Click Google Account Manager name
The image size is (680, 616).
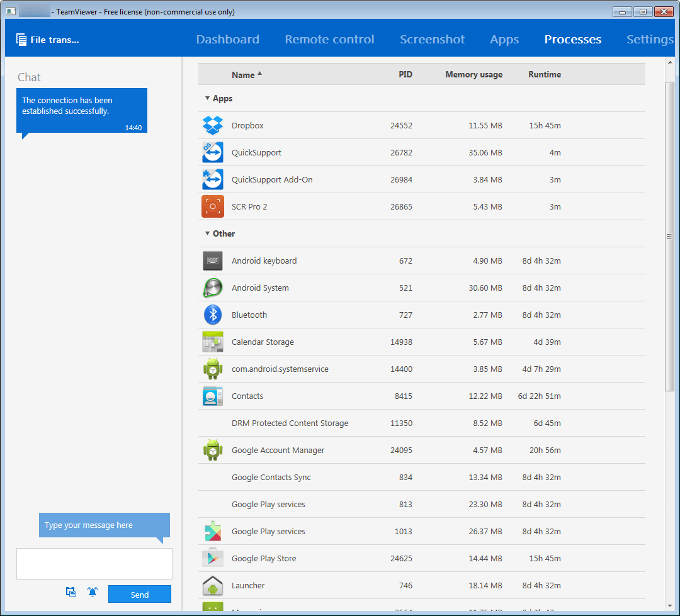278,451
